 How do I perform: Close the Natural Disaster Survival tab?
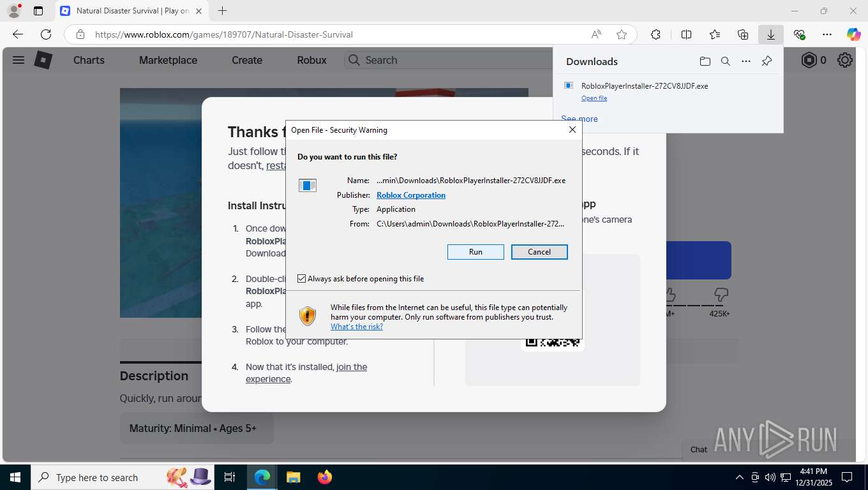click(x=198, y=11)
